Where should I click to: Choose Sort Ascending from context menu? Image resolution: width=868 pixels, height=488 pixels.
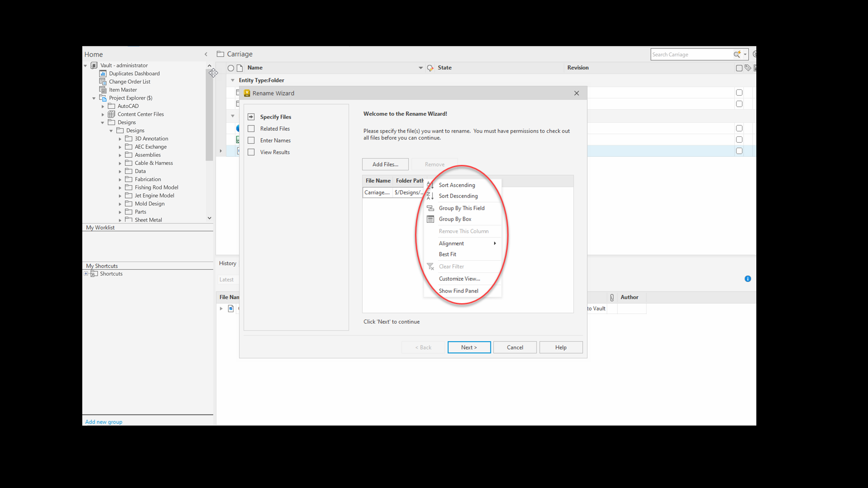pyautogui.click(x=457, y=185)
